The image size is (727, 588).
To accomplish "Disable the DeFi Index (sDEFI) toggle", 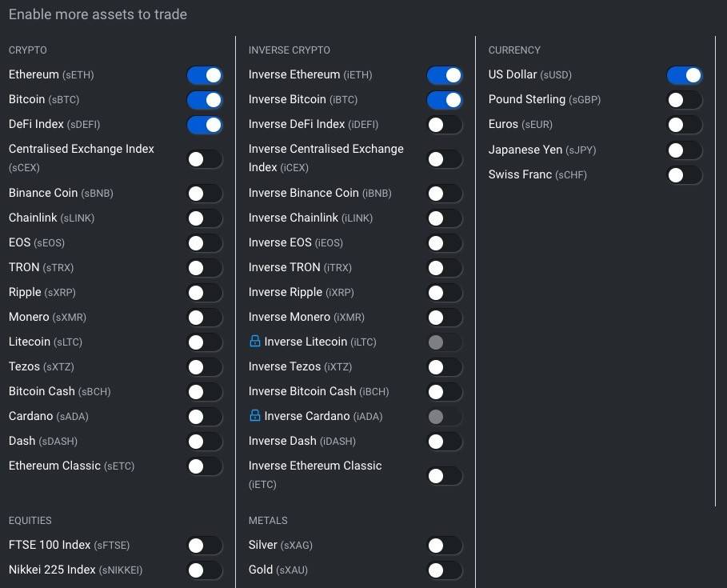I will click(x=205, y=125).
